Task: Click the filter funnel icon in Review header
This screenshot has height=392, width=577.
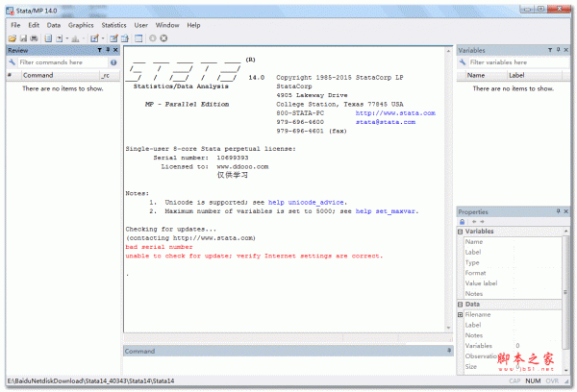Action: pyautogui.click(x=99, y=50)
